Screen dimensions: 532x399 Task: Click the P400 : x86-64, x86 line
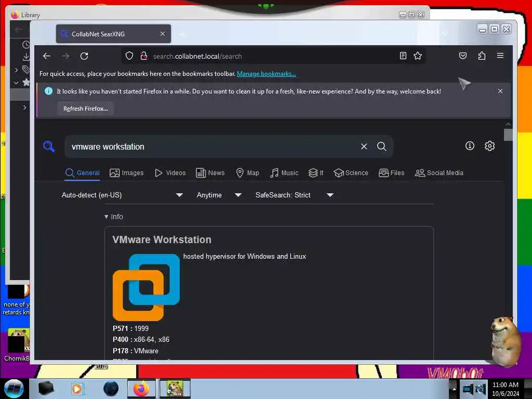[x=141, y=339]
